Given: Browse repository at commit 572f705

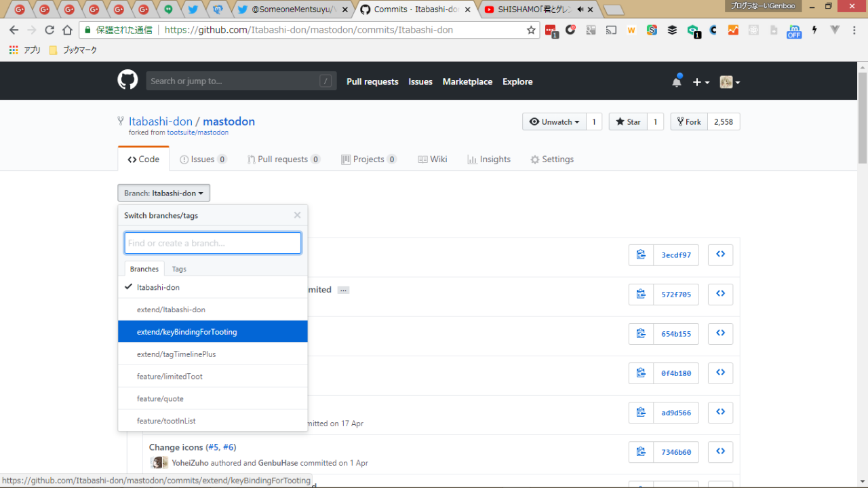Looking at the screenshot, I should 720,294.
